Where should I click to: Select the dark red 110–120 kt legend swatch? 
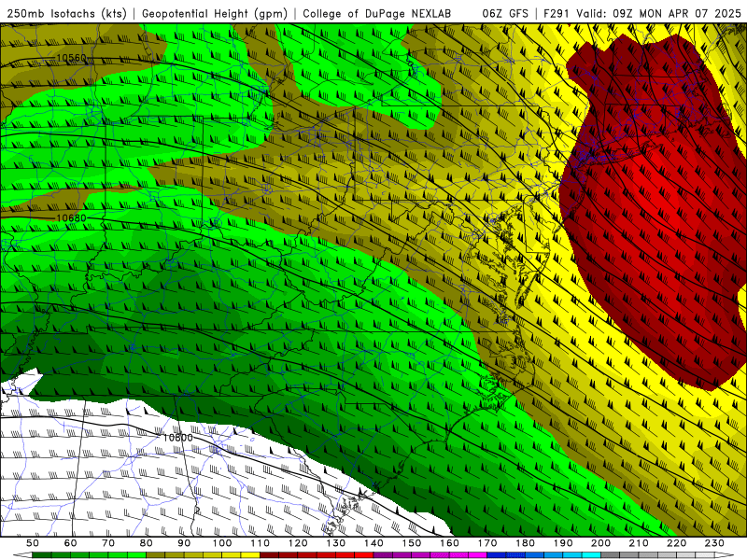[270, 555]
